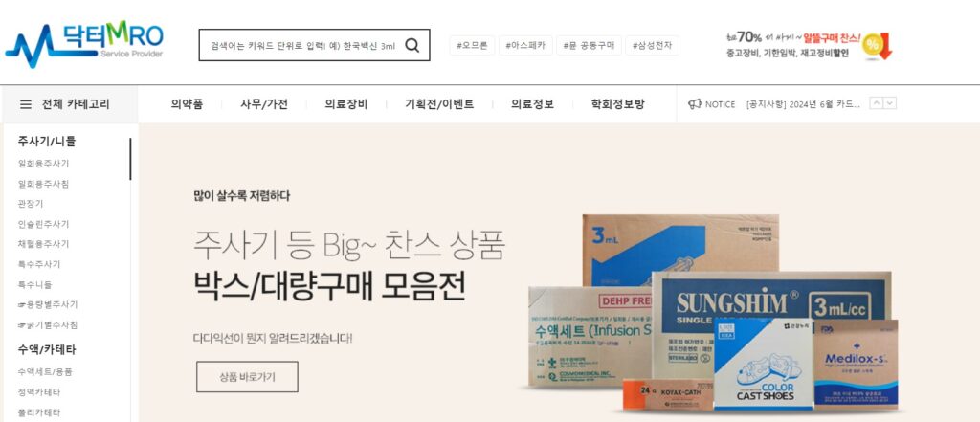Click the magnifying glass search icon
980x422 pixels.
pos(412,45)
